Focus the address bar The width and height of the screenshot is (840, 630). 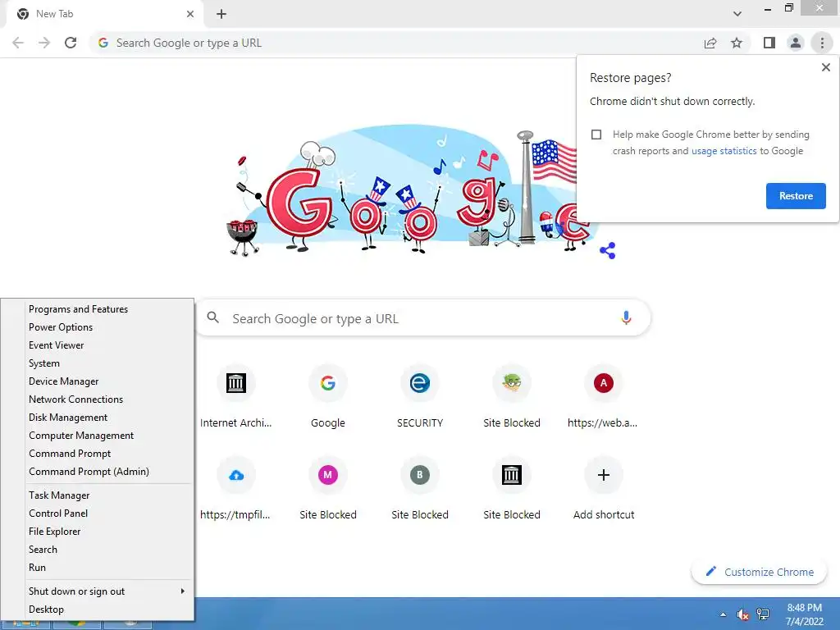(396, 43)
